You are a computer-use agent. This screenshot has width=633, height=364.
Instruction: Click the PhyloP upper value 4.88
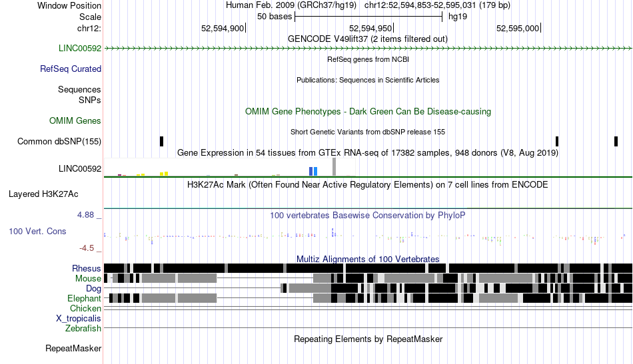[x=85, y=215]
